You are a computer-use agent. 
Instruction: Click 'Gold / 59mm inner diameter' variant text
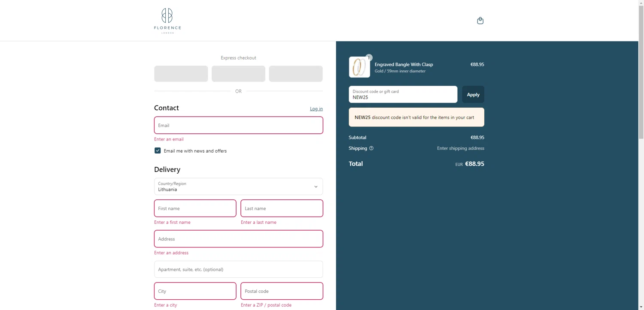point(400,71)
